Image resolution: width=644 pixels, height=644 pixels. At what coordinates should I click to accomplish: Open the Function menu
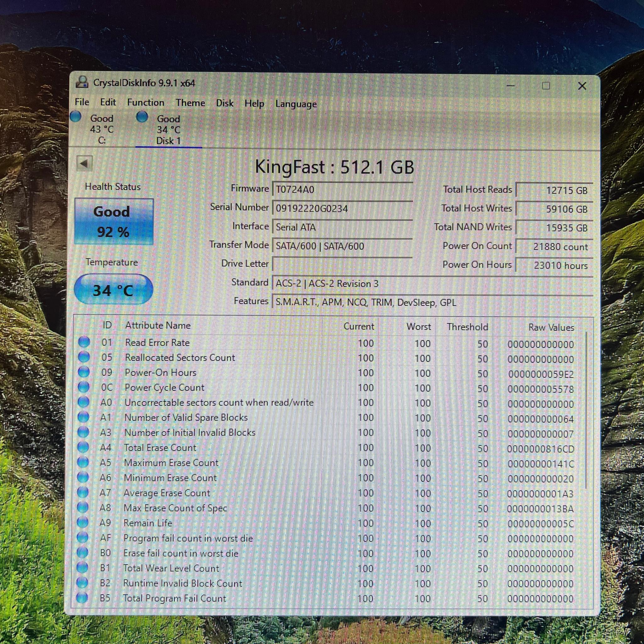coord(146,102)
